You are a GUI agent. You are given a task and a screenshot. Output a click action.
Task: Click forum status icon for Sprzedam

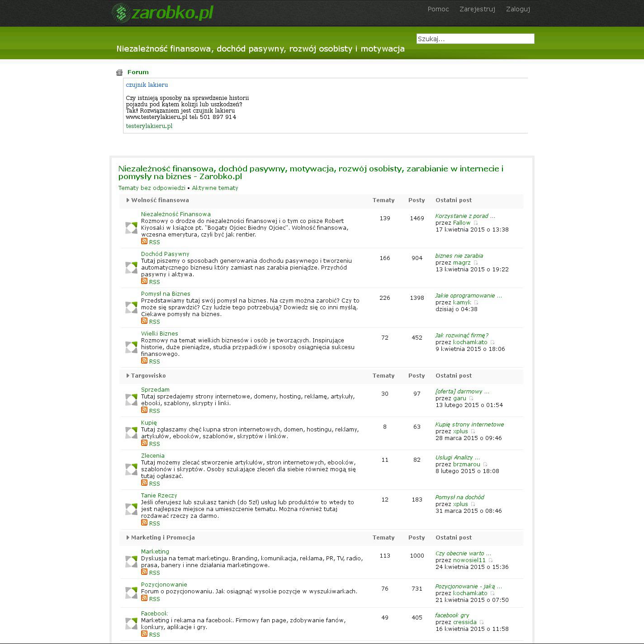click(x=131, y=400)
